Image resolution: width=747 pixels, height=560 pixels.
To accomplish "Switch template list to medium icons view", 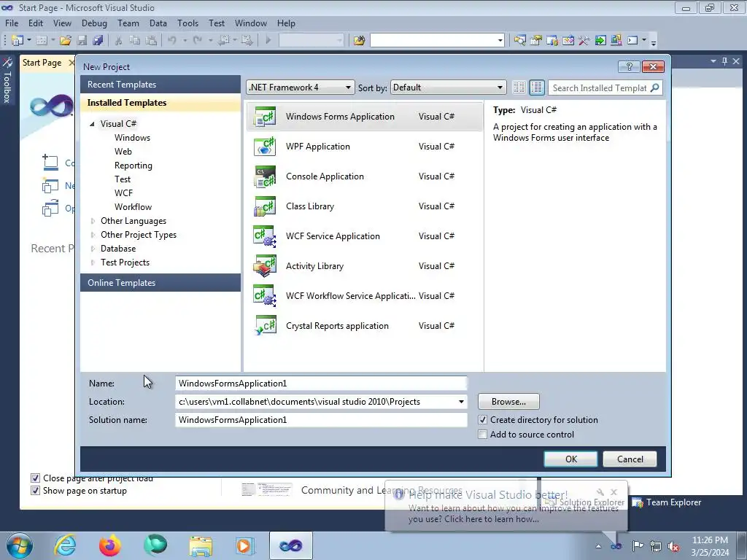I will 536,87.
